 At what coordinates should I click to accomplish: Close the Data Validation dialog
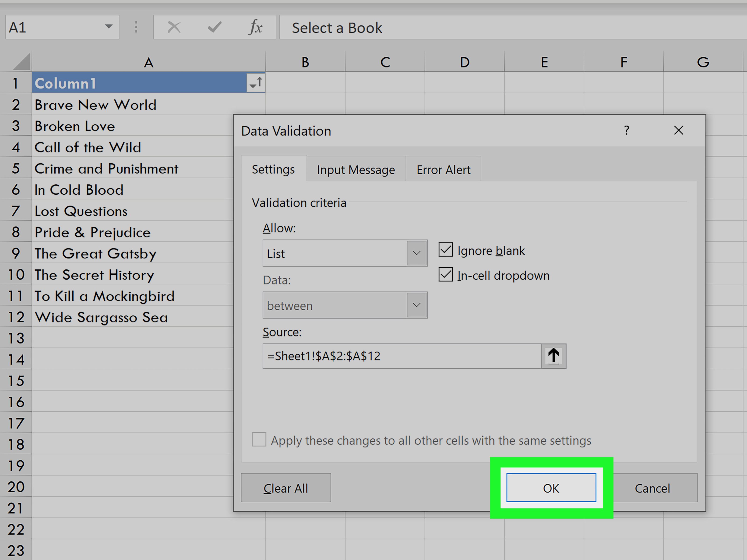(x=678, y=130)
